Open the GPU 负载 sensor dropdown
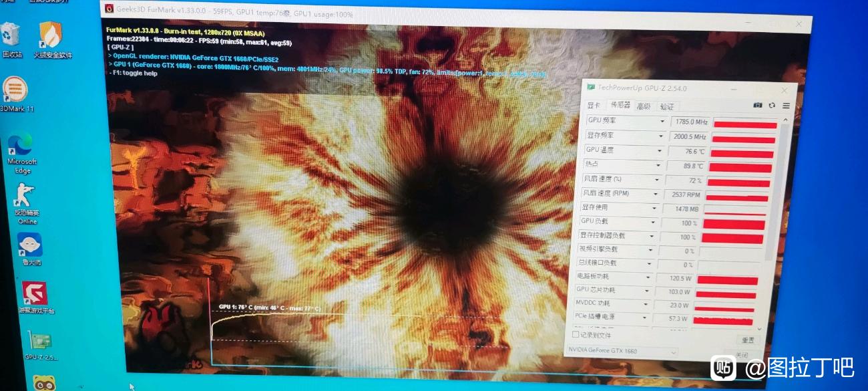Screen dimensions: 868x391 coord(654,223)
